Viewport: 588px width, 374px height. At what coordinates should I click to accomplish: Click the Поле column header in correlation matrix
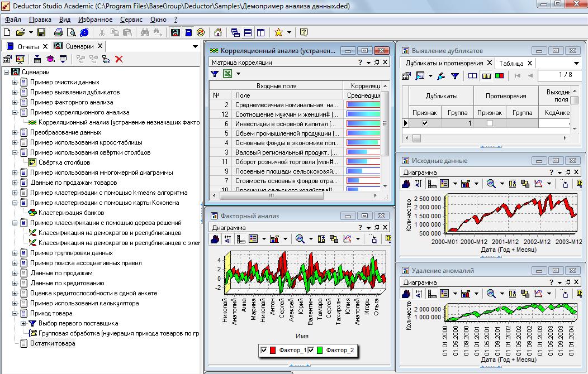pos(287,95)
